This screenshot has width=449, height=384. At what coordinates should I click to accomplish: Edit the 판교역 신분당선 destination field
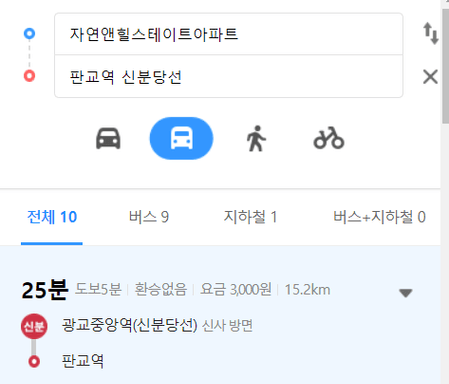pos(229,76)
